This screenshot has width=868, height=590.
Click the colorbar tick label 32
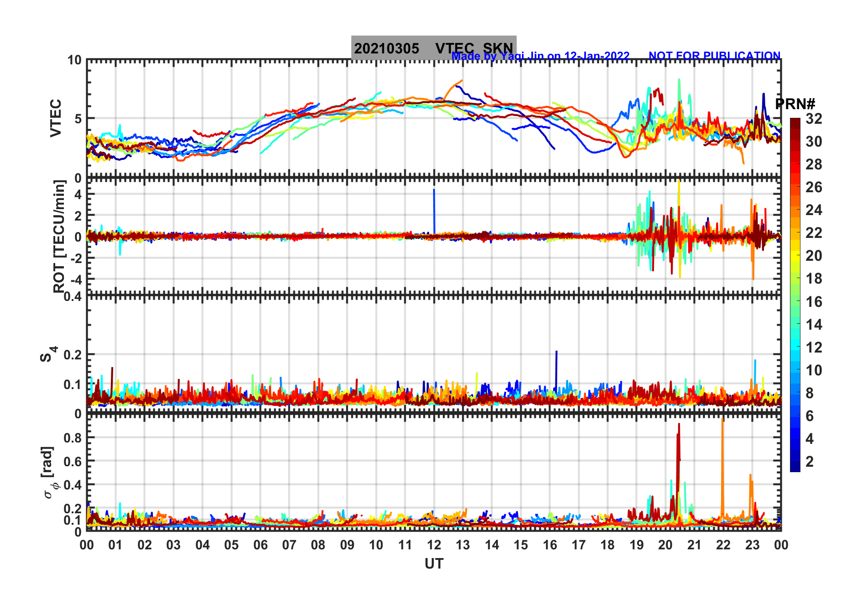pos(813,119)
